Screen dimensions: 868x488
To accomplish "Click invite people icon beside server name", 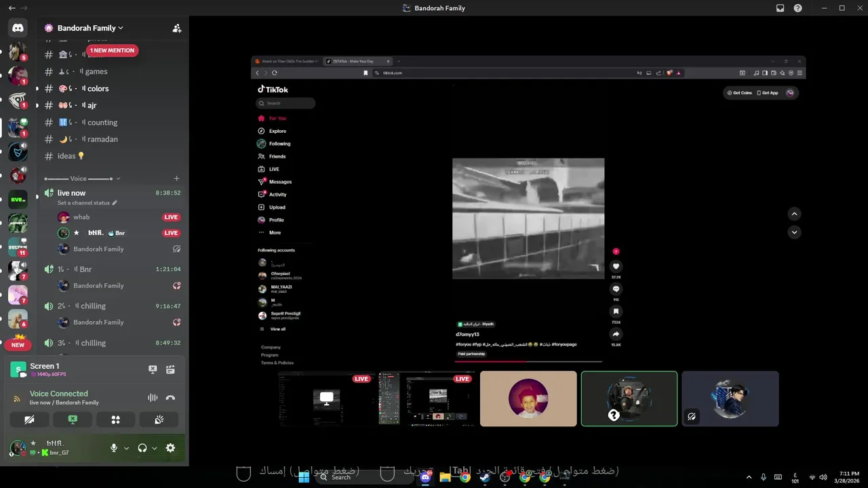I will [176, 28].
